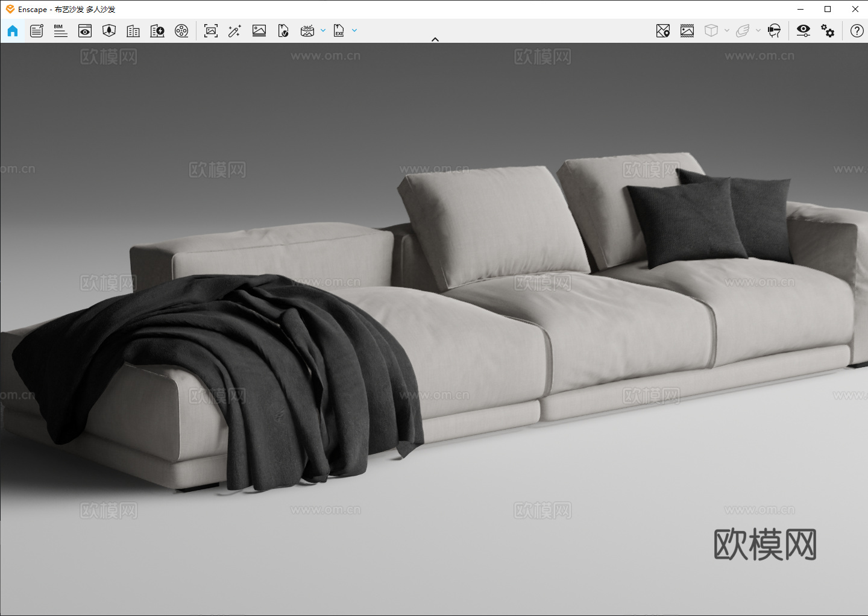
Task: Collapse the toolbar with the up chevron
Action: point(435,39)
